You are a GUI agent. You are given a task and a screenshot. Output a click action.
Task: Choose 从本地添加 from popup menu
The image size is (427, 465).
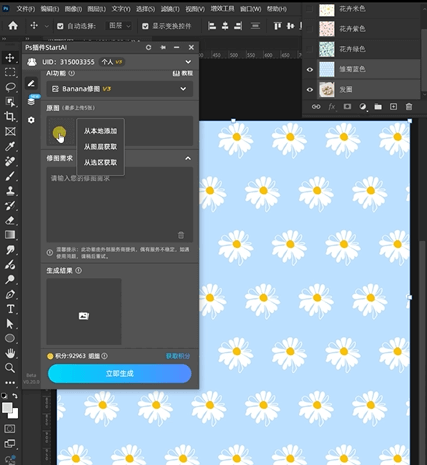(x=100, y=131)
